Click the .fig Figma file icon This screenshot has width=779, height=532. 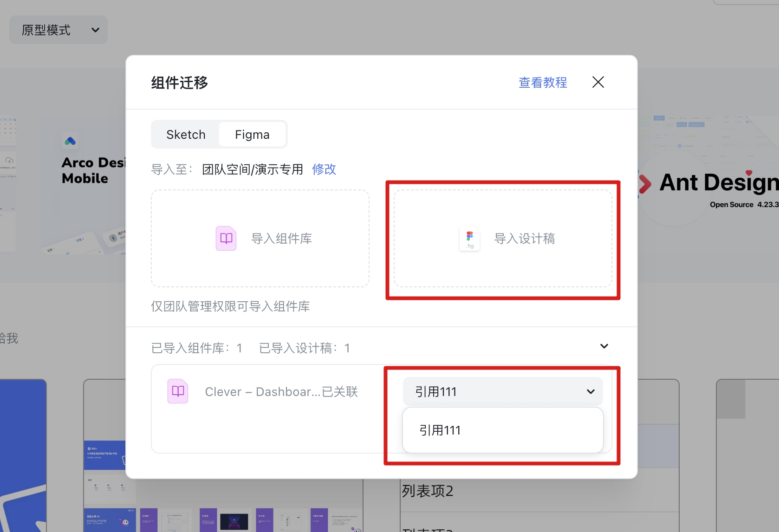click(469, 239)
